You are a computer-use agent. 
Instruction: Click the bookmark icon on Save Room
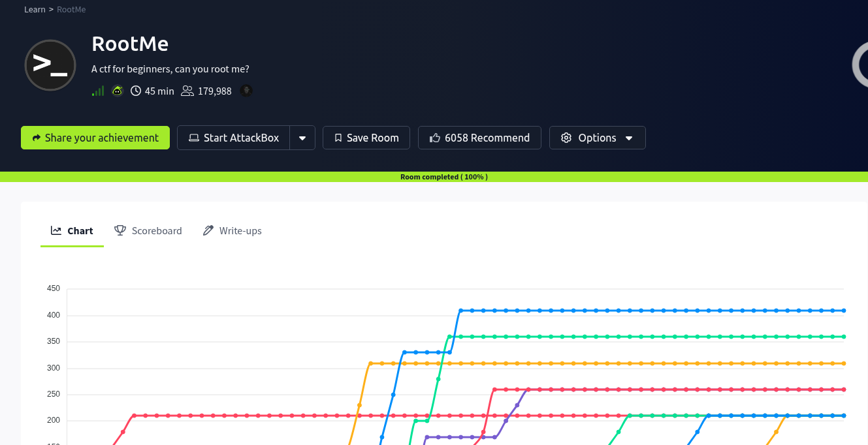tap(338, 138)
